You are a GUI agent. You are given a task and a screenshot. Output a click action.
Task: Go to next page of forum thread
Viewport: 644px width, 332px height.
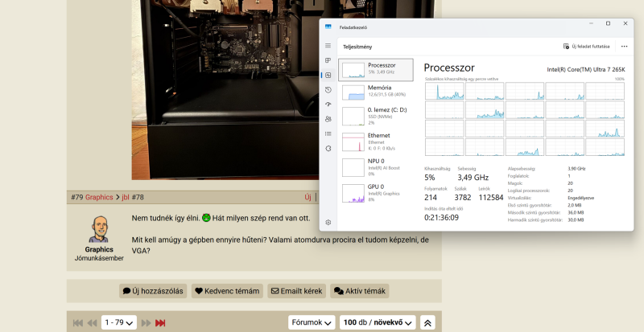[146, 323]
